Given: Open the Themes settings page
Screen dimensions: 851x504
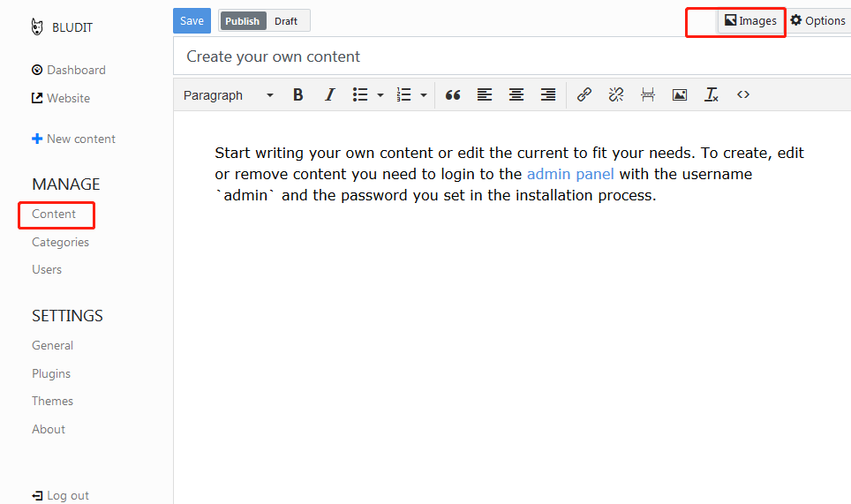Looking at the screenshot, I should (x=52, y=401).
